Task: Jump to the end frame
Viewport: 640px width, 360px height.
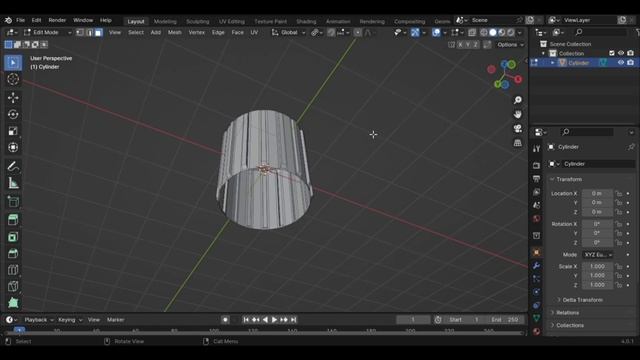Action: click(x=293, y=320)
